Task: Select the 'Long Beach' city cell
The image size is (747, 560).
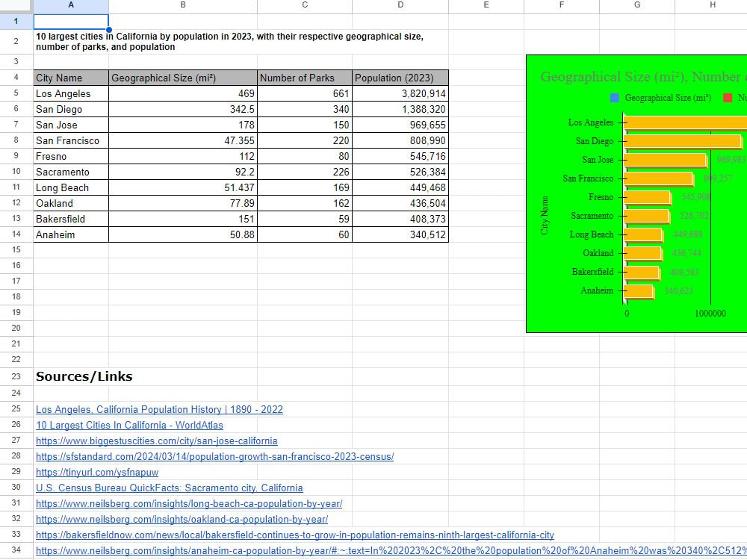Action: coord(71,188)
